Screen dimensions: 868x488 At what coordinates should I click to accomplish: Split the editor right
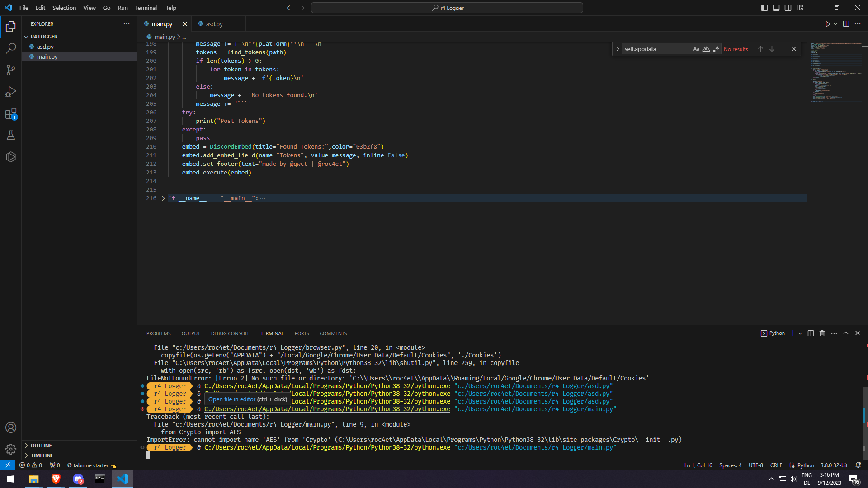click(x=846, y=24)
